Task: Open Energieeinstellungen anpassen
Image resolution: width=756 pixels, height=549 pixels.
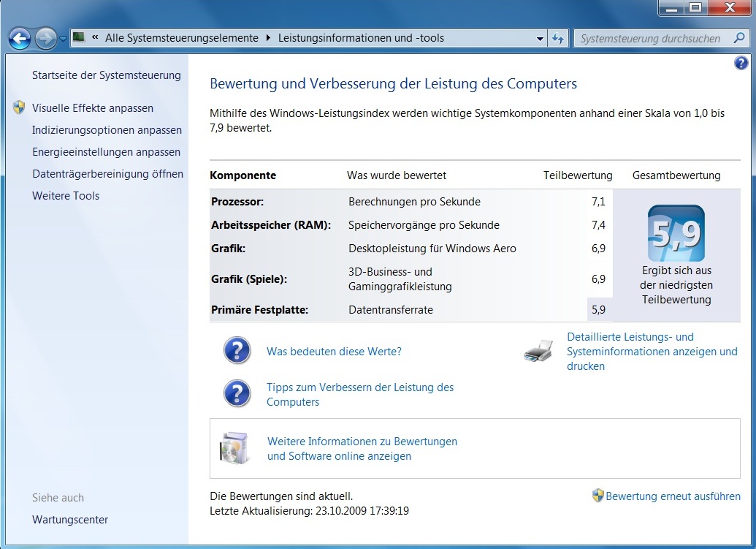Action: 106,152
